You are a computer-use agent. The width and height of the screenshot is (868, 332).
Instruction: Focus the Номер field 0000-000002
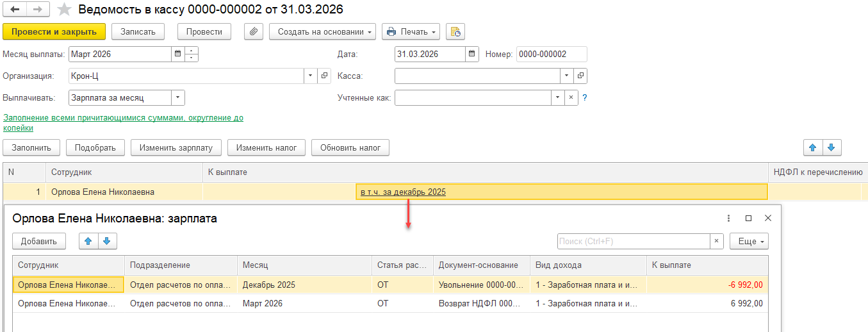click(x=552, y=54)
